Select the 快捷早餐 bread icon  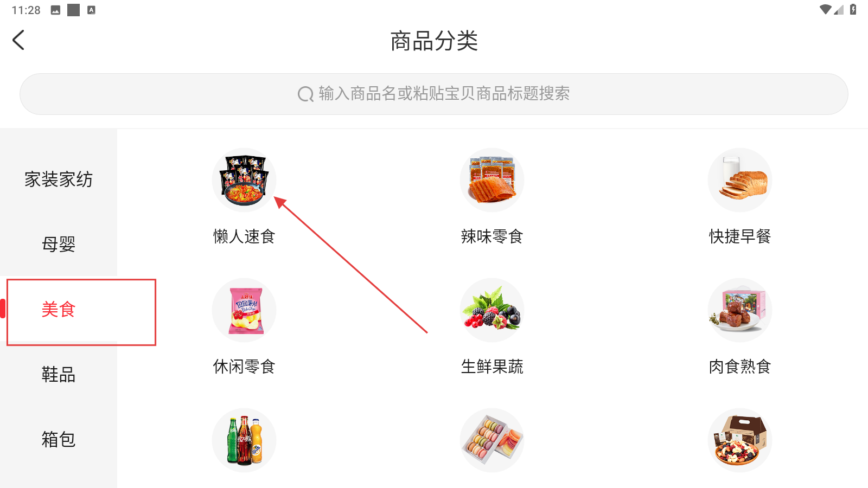point(740,180)
